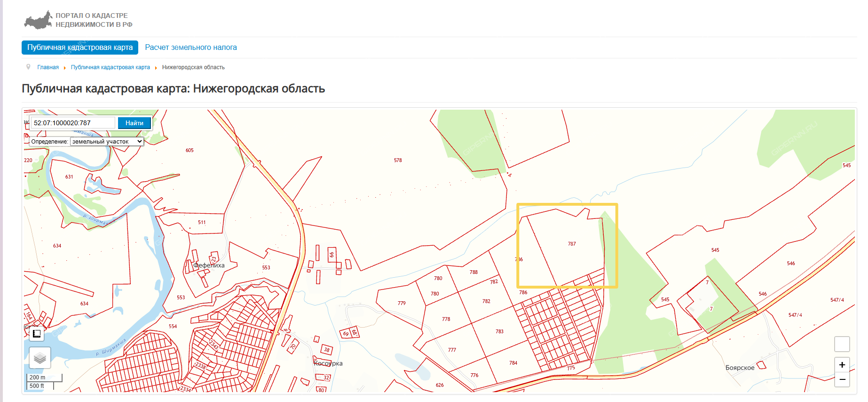Viewport: 868px width, 402px height.
Task: Open the Расчет земельного налога tab
Action: pyautogui.click(x=191, y=48)
